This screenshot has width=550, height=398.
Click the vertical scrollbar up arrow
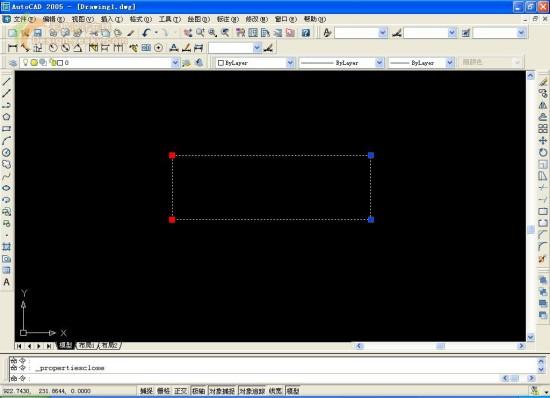[530, 75]
